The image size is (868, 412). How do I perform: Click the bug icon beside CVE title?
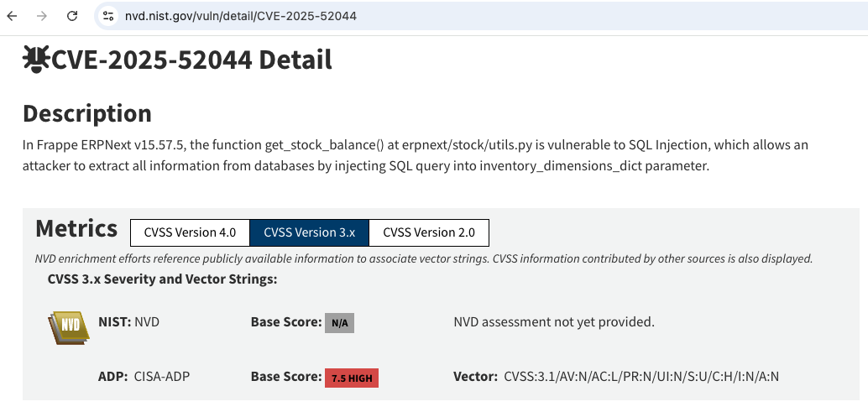(x=36, y=60)
